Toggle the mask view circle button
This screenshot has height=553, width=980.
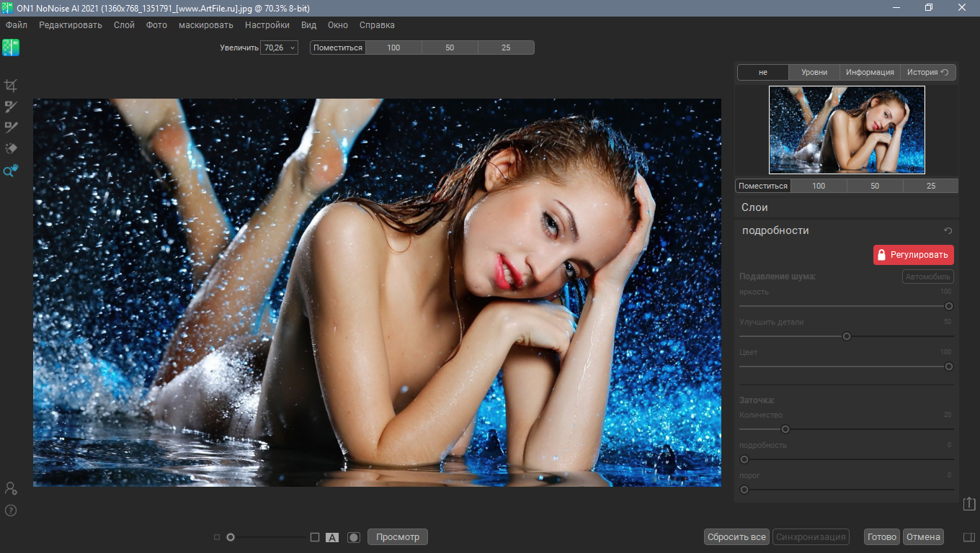click(353, 537)
